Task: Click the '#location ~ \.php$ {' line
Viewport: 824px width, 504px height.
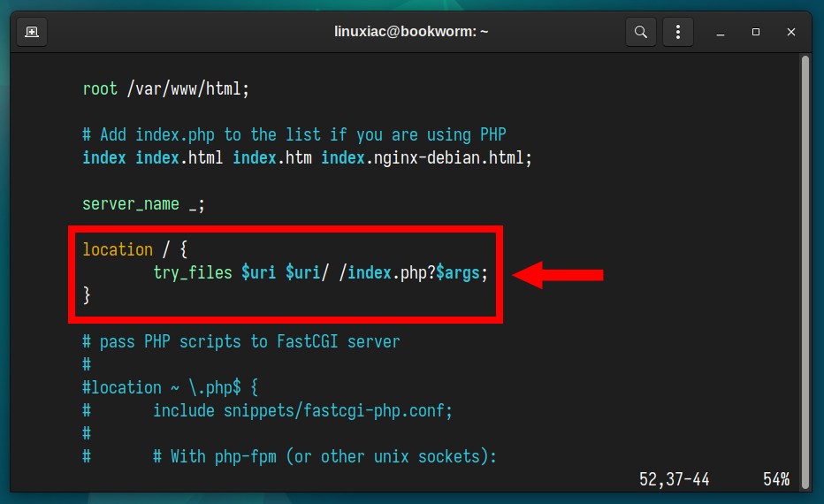Action: click(171, 387)
